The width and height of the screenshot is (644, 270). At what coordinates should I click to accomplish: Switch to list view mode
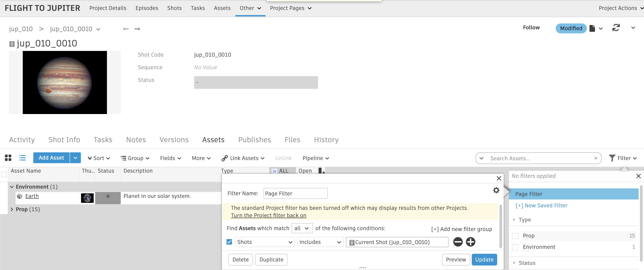click(x=23, y=158)
